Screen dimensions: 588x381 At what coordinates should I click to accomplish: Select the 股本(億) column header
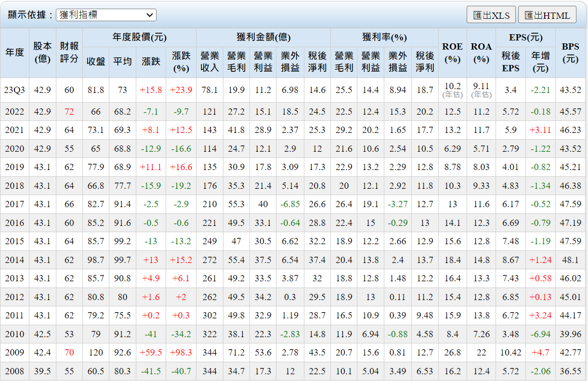pos(42,53)
